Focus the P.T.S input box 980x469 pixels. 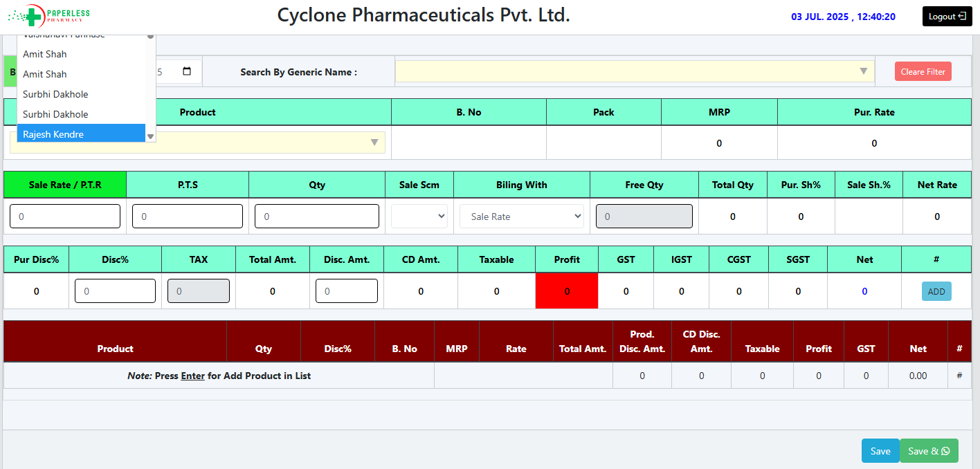click(188, 217)
